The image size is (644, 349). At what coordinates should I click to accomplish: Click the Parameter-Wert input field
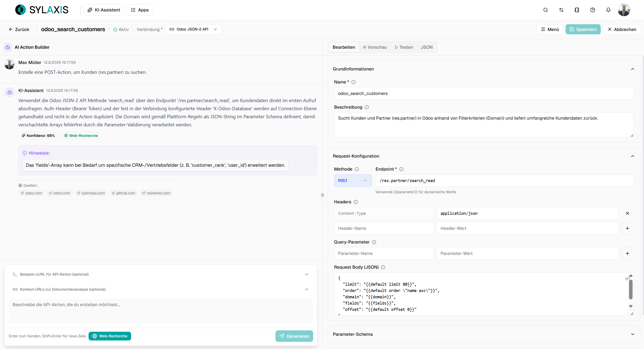[x=527, y=253]
